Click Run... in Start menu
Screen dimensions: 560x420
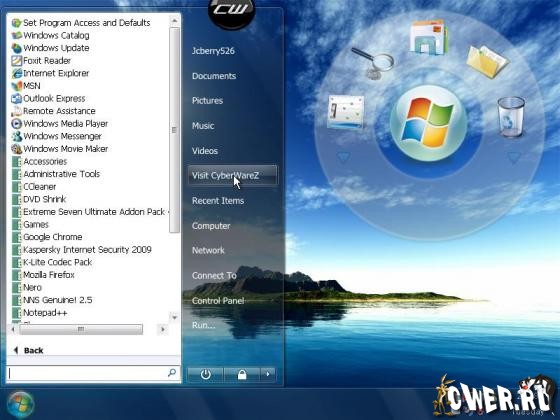click(x=204, y=325)
